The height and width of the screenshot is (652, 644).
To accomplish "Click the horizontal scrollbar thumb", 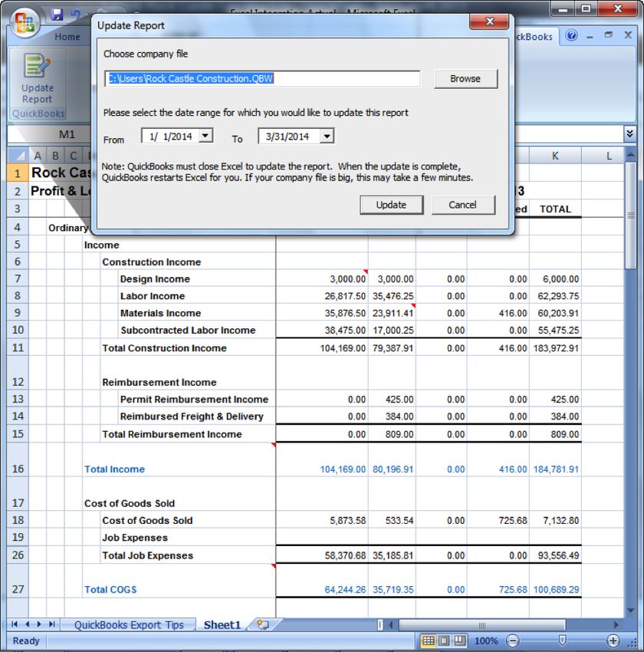I will click(x=482, y=624).
